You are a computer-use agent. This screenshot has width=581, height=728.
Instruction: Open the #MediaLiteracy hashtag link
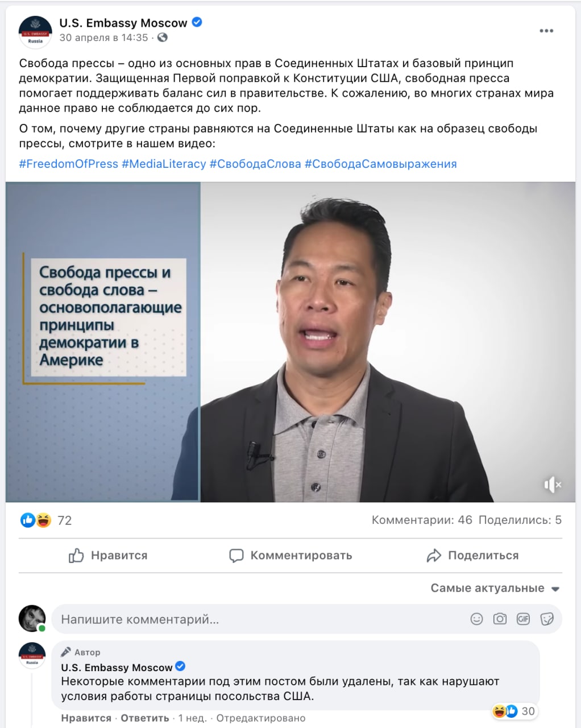point(164,164)
